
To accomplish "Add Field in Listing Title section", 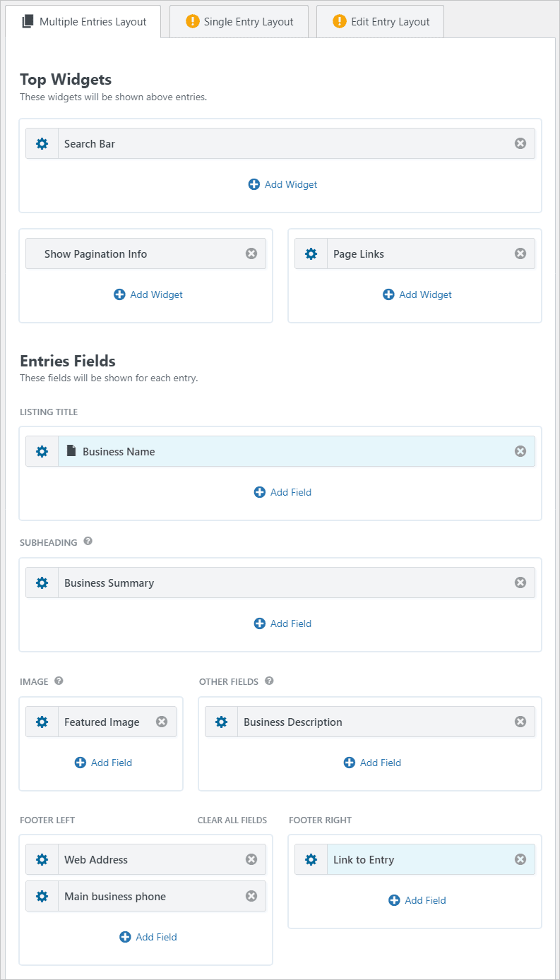I will pos(283,492).
